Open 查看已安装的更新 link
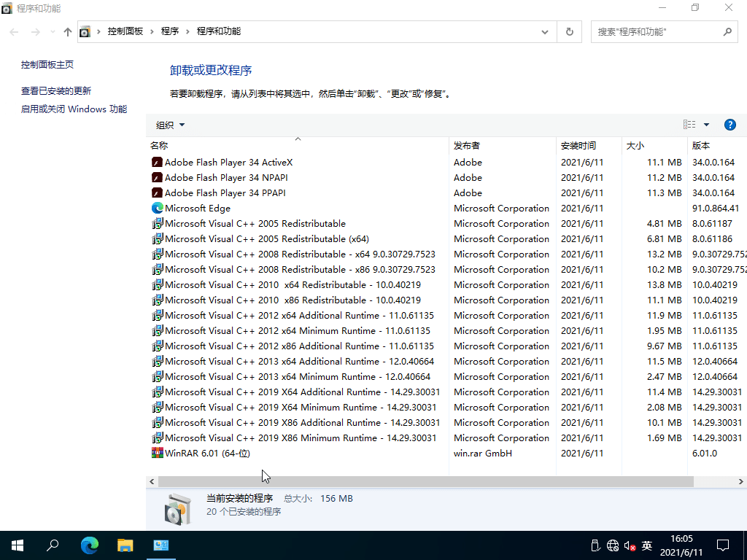 (57, 90)
